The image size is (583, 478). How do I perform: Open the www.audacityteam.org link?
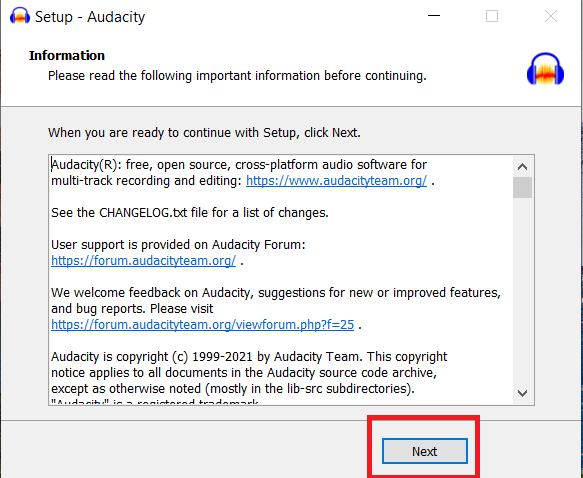(336, 181)
